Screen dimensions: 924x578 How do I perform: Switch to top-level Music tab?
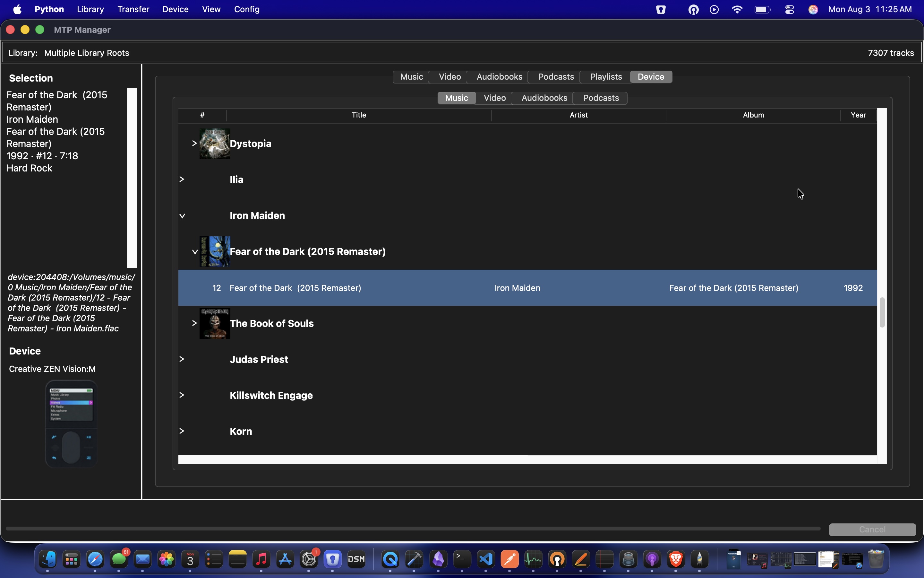point(411,77)
